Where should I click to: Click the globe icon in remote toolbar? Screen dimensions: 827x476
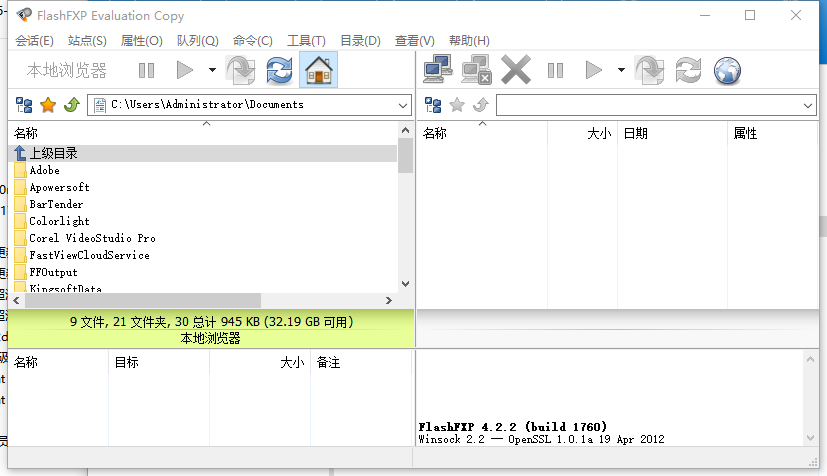click(727, 70)
